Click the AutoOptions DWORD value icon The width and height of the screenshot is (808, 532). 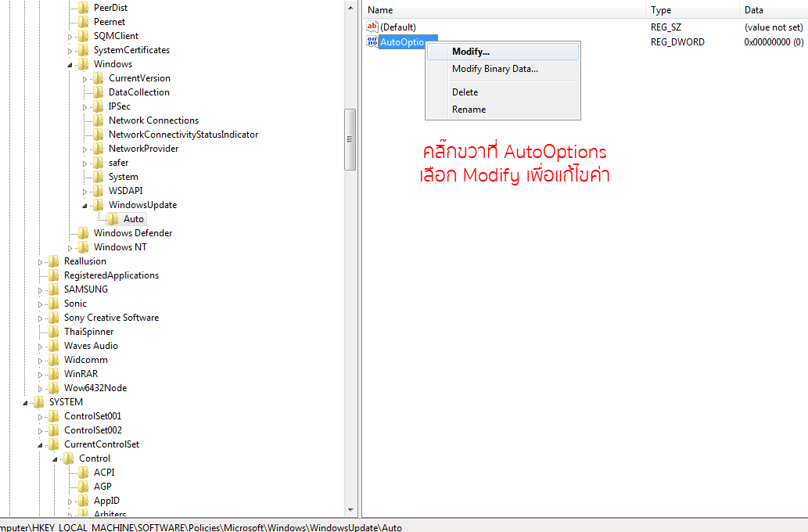[x=372, y=41]
